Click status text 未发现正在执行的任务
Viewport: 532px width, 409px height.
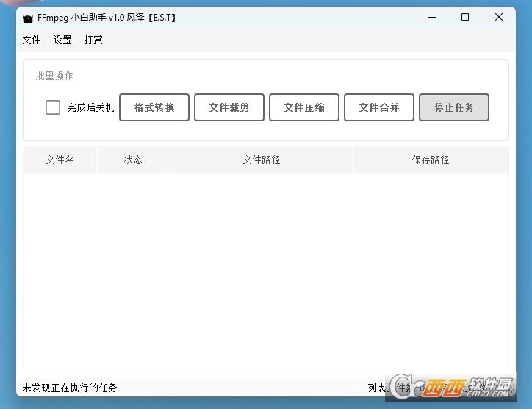click(x=70, y=388)
